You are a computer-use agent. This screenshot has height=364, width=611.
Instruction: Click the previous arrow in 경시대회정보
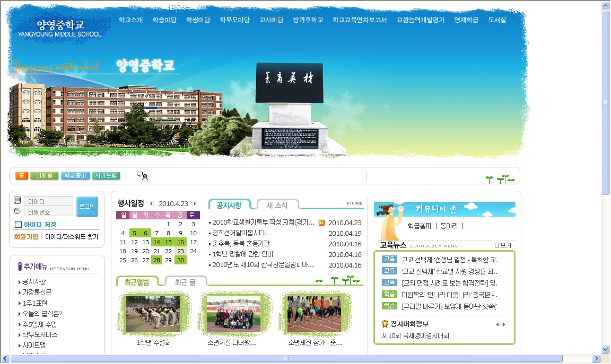497,324
